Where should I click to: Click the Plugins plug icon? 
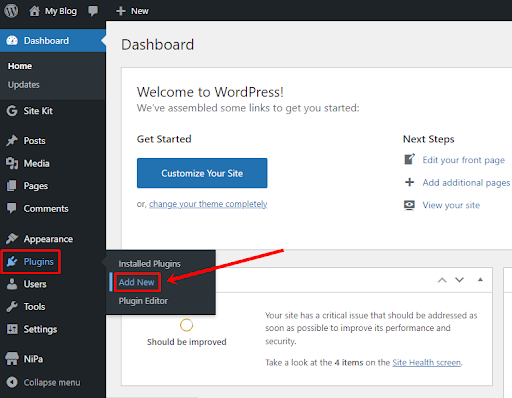pyautogui.click(x=12, y=262)
